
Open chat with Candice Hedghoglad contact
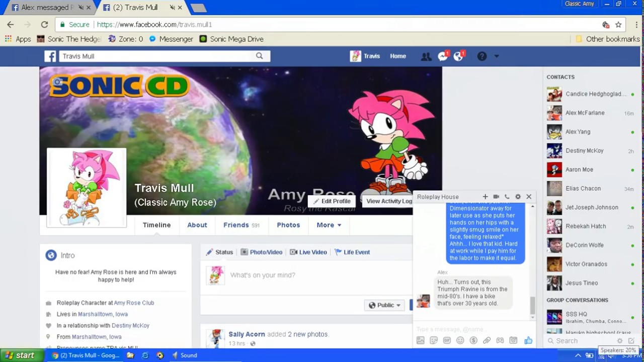click(x=590, y=94)
